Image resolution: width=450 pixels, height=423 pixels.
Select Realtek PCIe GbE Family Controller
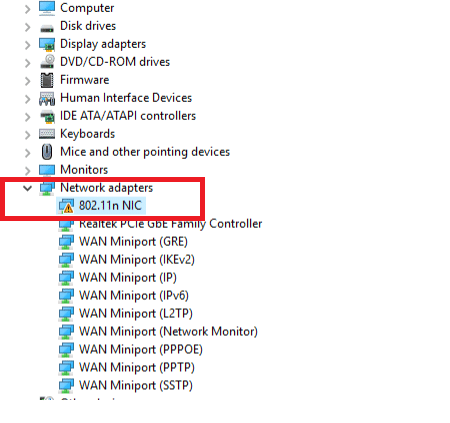[x=170, y=224]
